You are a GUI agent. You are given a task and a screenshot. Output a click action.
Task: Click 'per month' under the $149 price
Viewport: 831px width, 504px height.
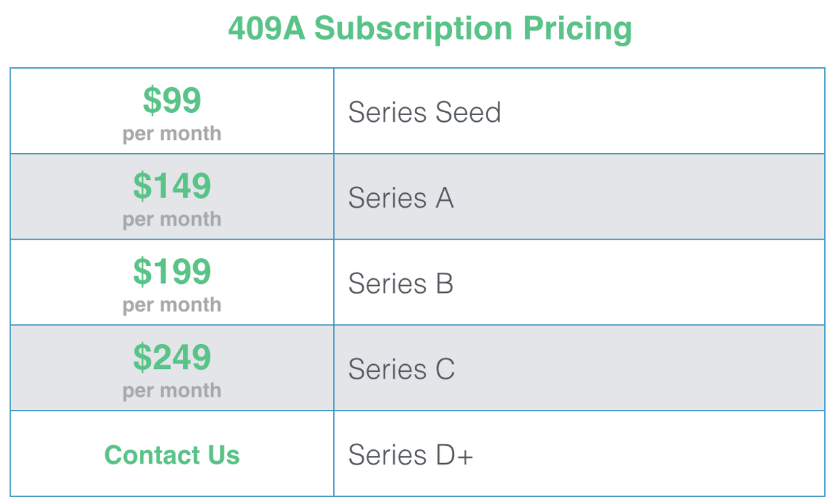tap(172, 219)
